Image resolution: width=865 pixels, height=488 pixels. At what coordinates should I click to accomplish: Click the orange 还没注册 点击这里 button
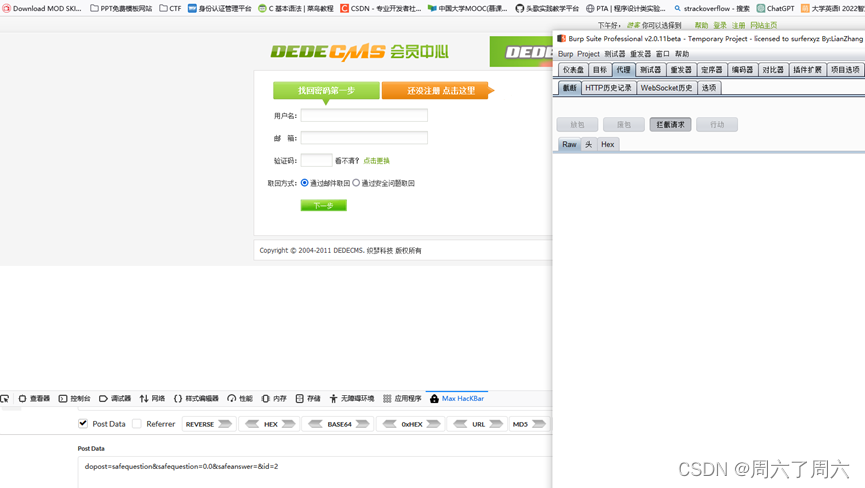[436, 90]
